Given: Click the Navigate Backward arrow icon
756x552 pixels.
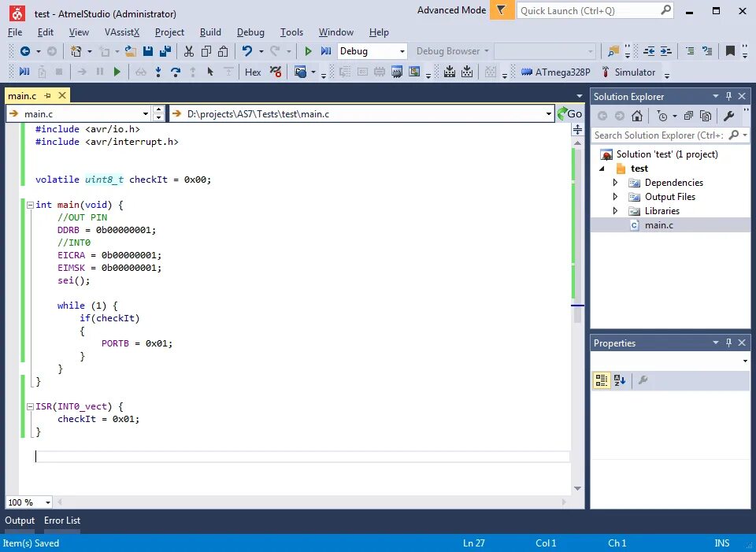Looking at the screenshot, I should point(25,51).
